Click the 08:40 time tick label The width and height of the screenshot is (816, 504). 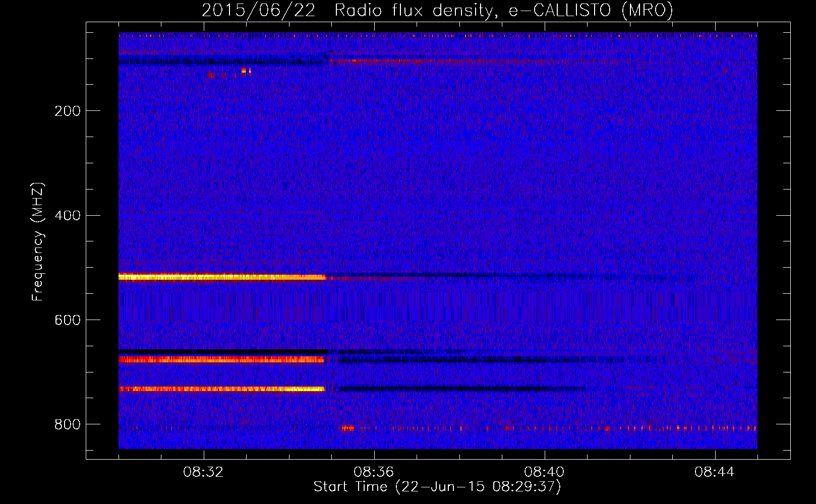click(544, 472)
